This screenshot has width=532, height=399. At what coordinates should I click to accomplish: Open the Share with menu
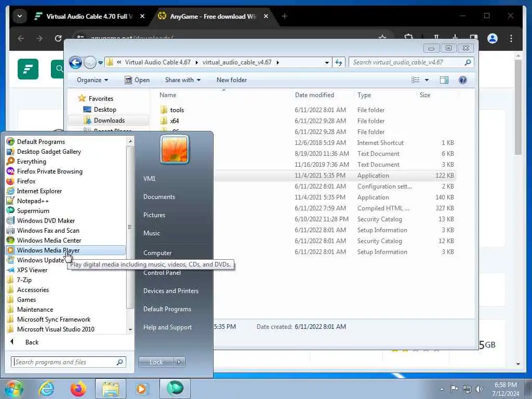click(x=182, y=80)
